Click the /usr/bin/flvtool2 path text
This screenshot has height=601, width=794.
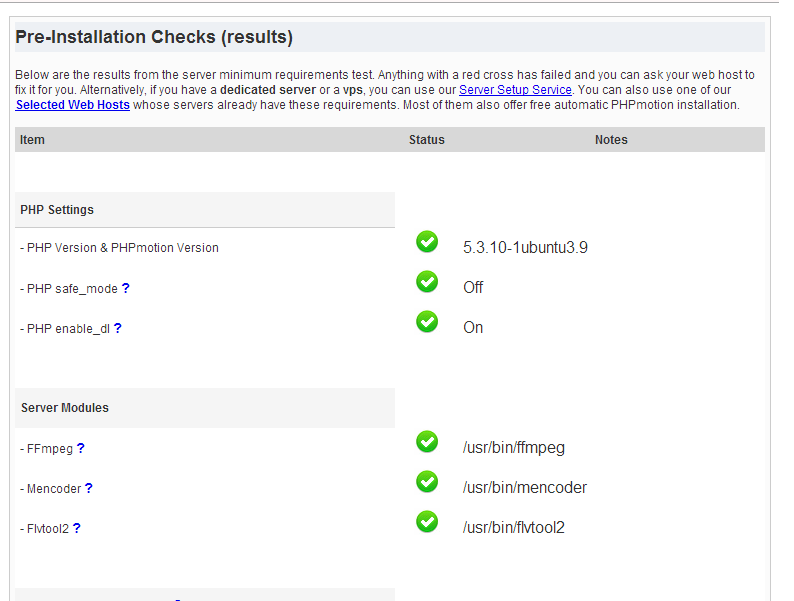tap(513, 527)
